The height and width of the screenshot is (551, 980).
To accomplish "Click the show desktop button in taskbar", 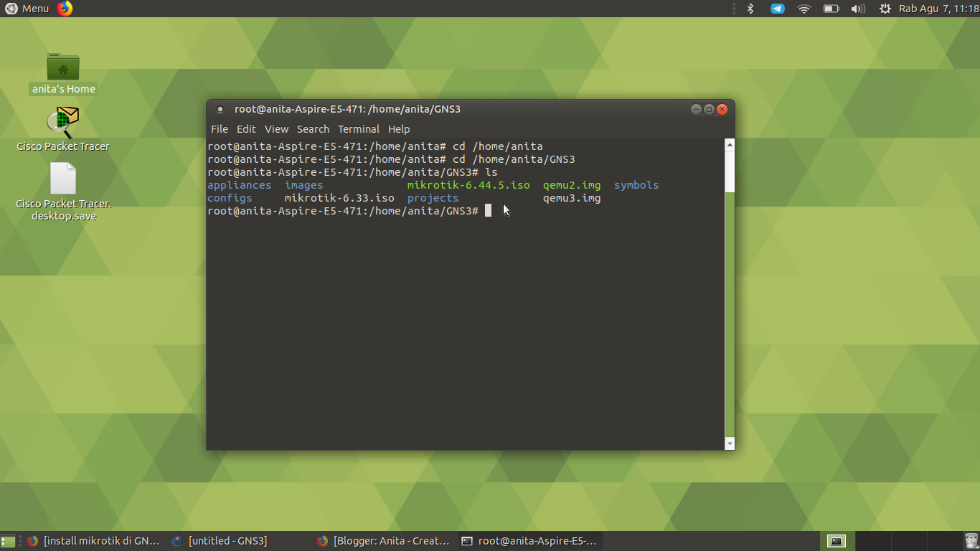I will click(x=8, y=542).
